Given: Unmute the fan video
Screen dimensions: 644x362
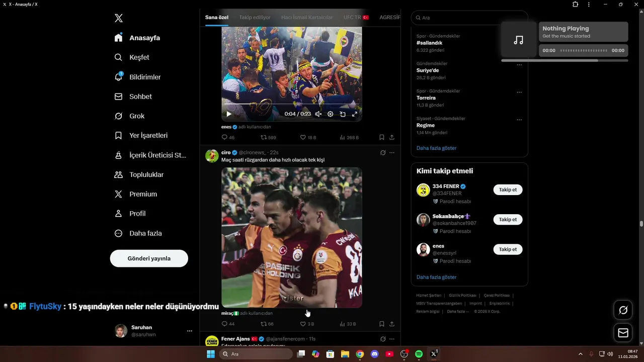Looking at the screenshot, I should [x=318, y=114].
